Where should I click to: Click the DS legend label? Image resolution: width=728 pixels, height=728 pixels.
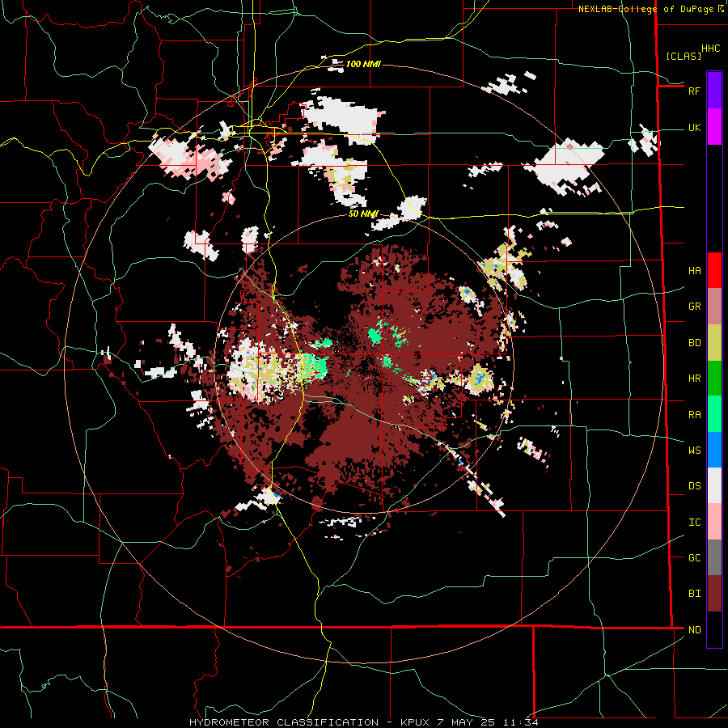tap(694, 486)
